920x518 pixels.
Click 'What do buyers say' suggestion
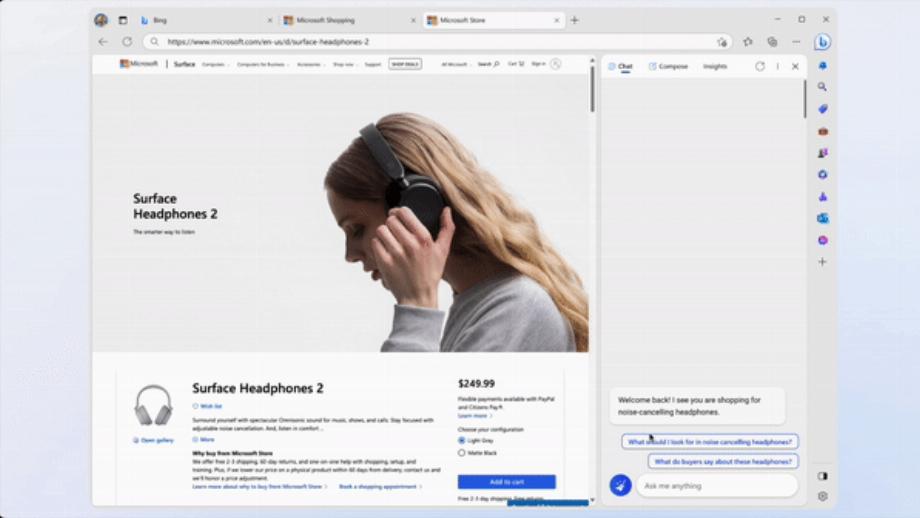pos(723,462)
